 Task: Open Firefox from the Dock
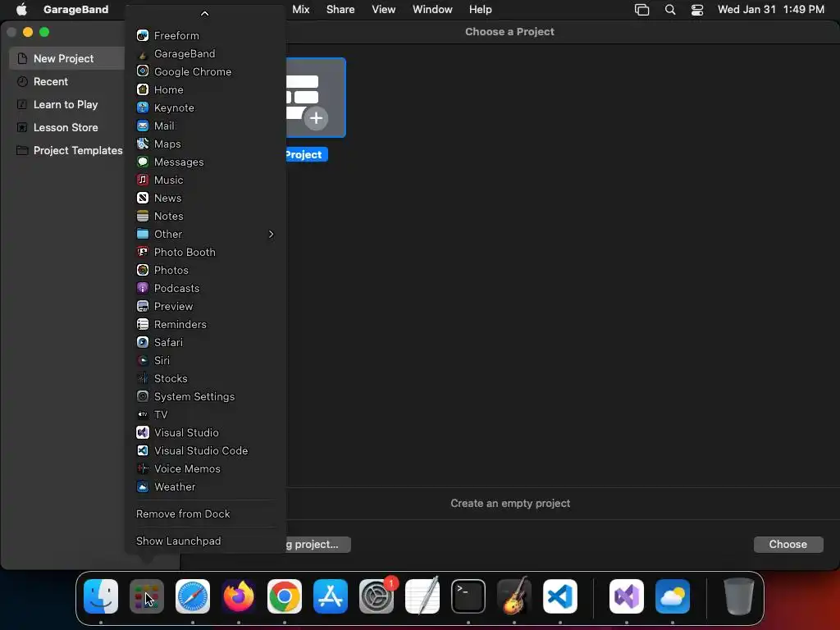pos(239,596)
